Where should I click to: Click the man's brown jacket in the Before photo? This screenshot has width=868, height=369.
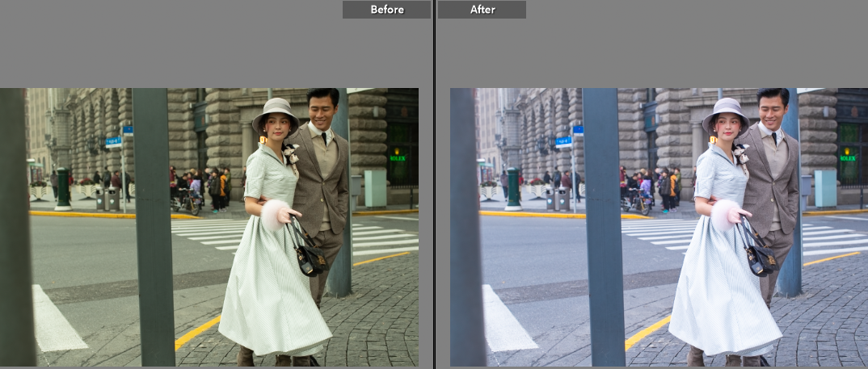click(x=329, y=186)
